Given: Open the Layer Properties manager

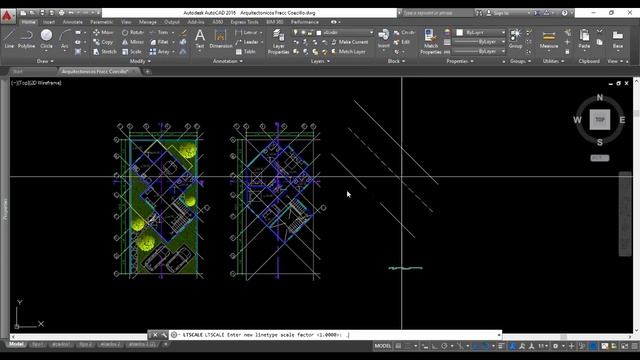Looking at the screenshot, I should [x=278, y=42].
